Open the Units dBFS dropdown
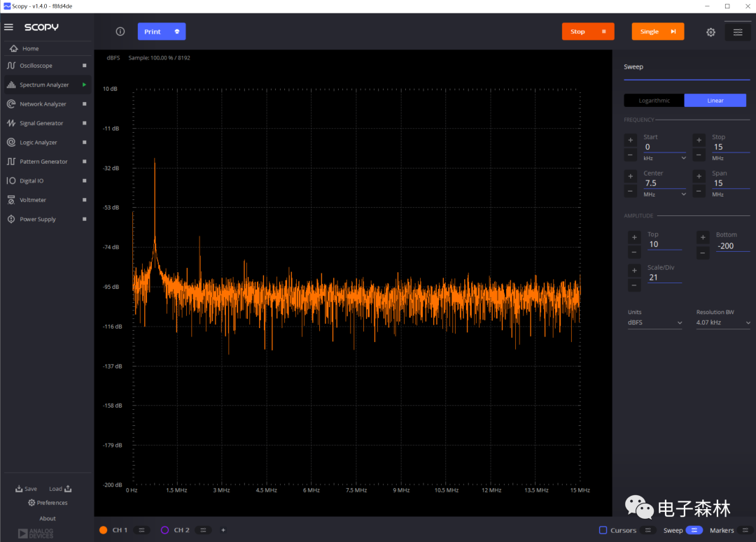 coord(654,322)
